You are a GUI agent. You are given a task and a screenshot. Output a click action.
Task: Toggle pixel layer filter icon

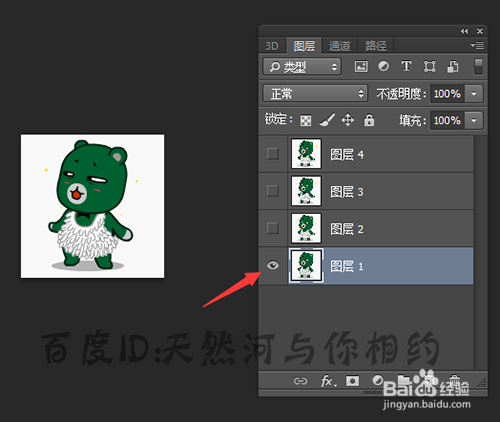[x=361, y=66]
